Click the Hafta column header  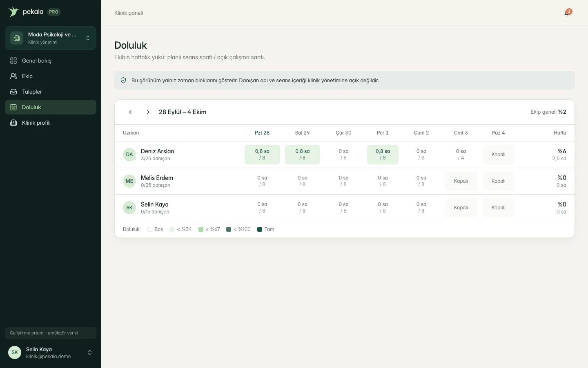(x=560, y=133)
